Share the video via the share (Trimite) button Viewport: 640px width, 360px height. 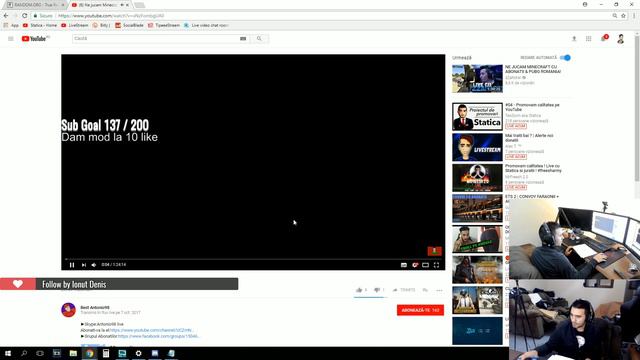click(404, 290)
